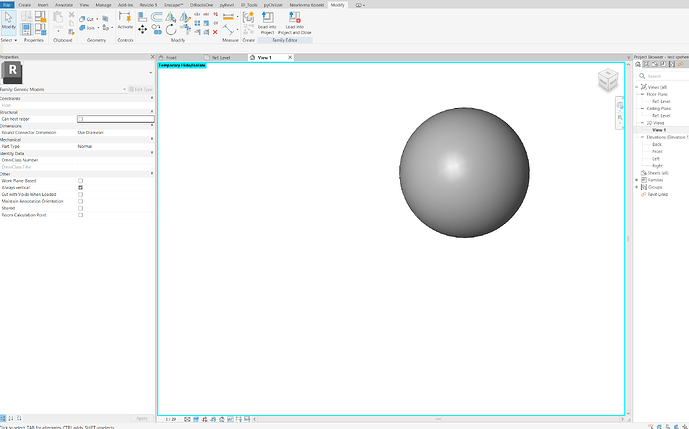Enable the Room Calculation Point checkbox
This screenshot has height=429, width=689.
[80, 215]
